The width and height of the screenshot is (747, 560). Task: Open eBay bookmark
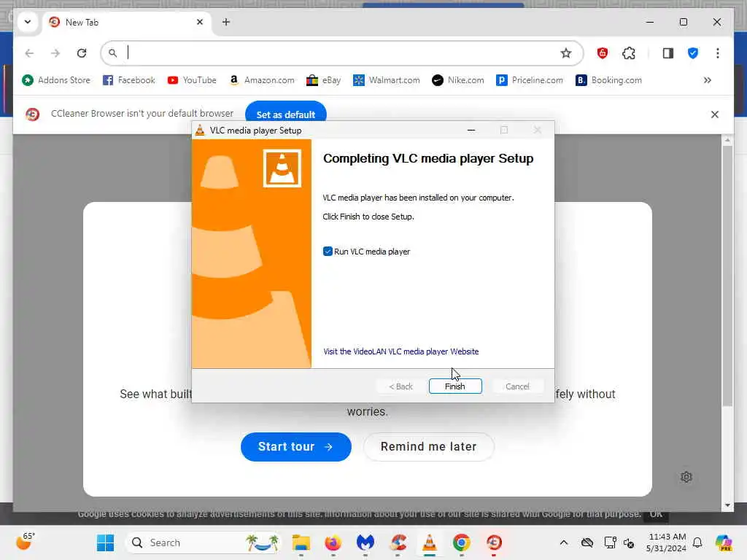(323, 80)
